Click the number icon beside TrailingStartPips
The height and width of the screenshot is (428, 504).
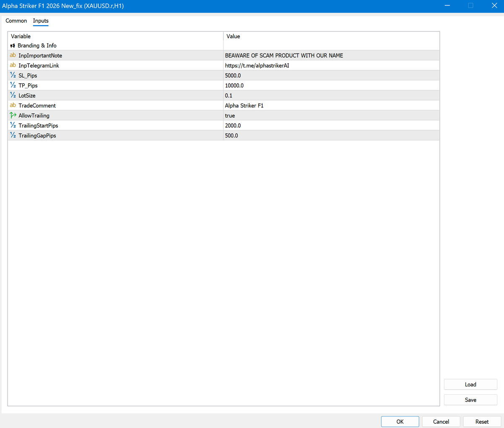pos(13,126)
